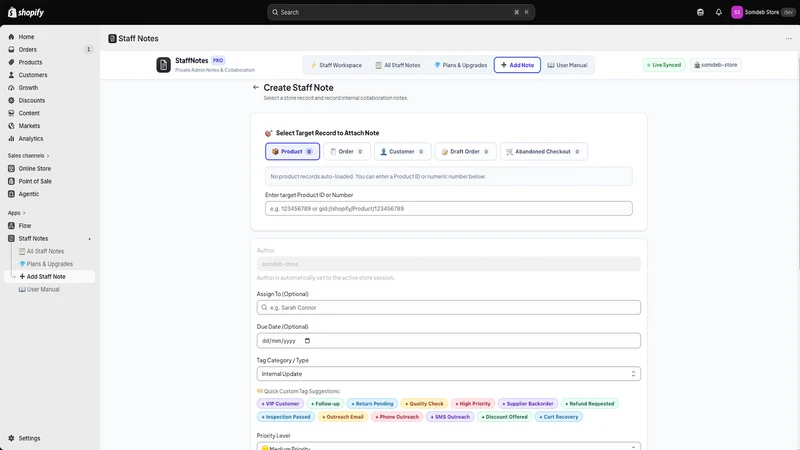Open the User Manual tab
The height and width of the screenshot is (450, 800).
[x=567, y=65]
